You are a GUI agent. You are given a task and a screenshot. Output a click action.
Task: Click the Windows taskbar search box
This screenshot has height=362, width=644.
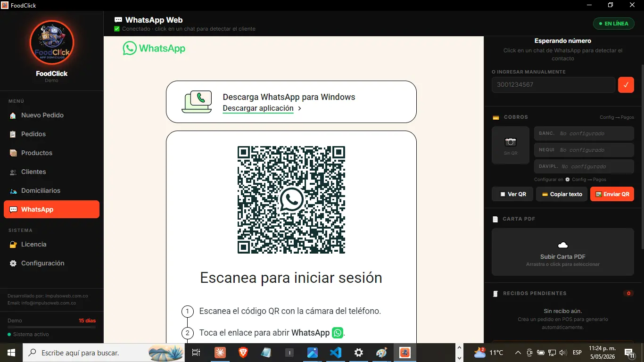[x=105, y=353]
